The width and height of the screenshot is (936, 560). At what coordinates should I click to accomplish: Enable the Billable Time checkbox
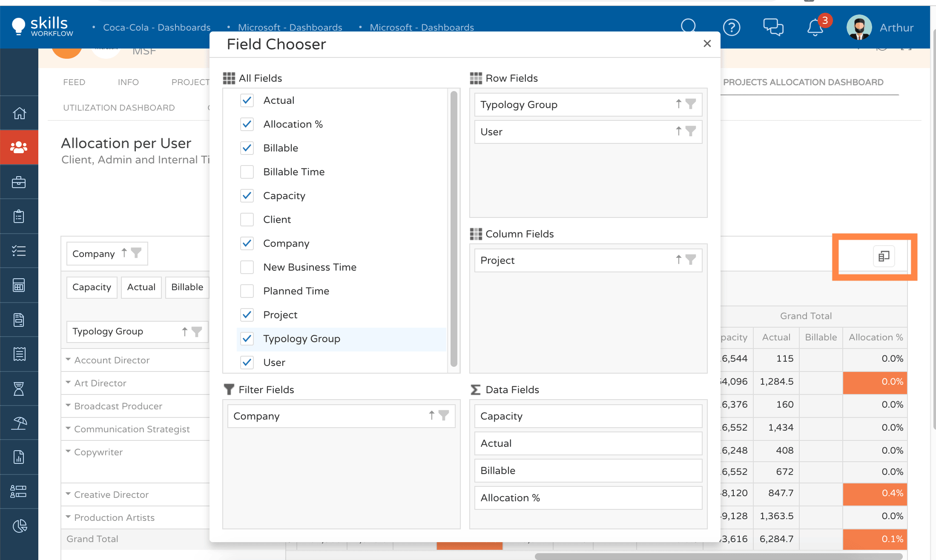[x=247, y=172]
